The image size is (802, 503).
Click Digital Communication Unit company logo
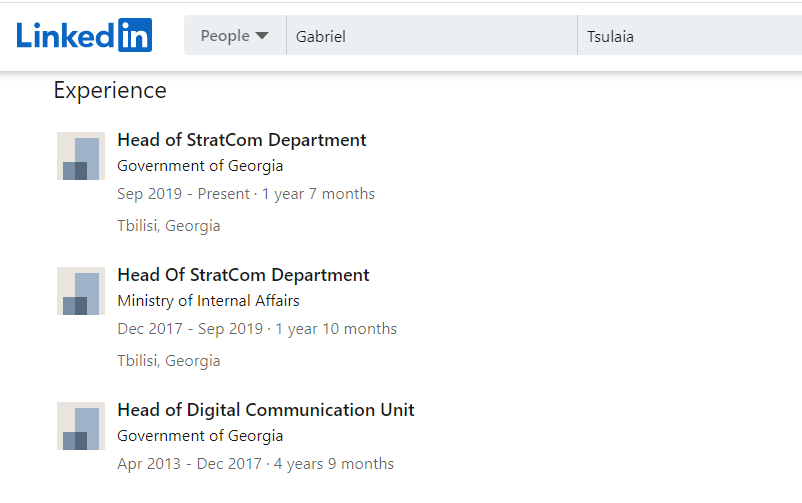(x=81, y=426)
